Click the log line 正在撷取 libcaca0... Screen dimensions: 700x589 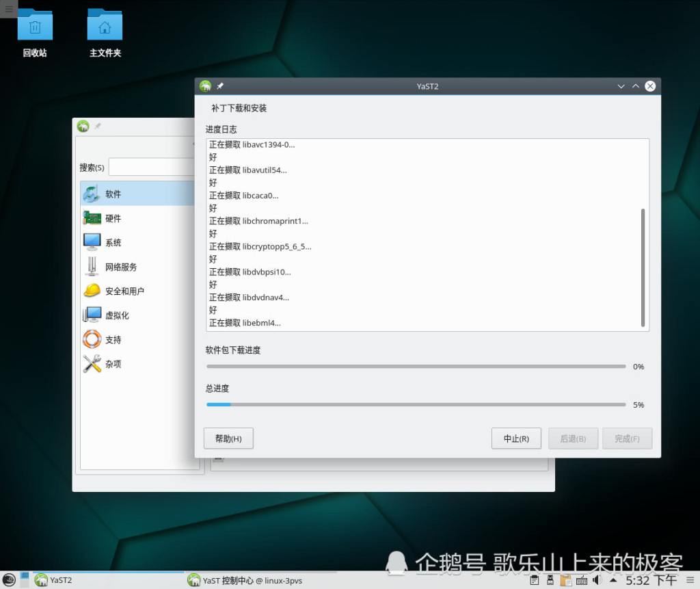click(244, 195)
